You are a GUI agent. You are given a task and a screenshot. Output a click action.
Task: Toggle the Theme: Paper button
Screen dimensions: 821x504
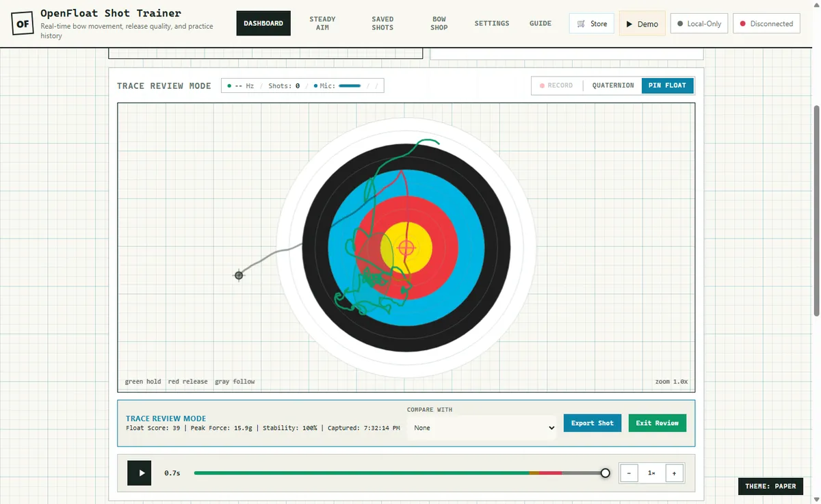coord(770,486)
